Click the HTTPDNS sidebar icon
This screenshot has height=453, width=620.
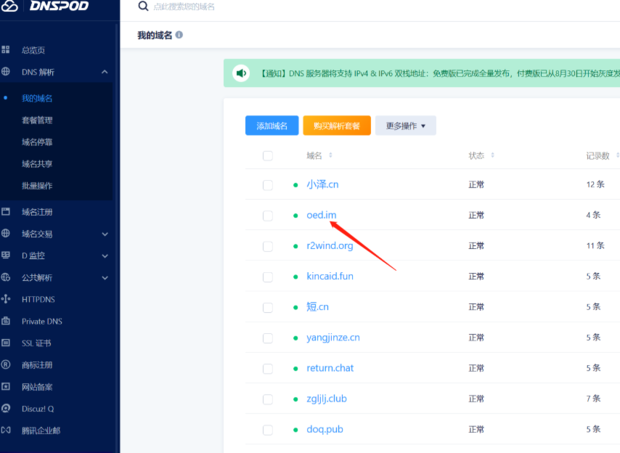(6, 299)
